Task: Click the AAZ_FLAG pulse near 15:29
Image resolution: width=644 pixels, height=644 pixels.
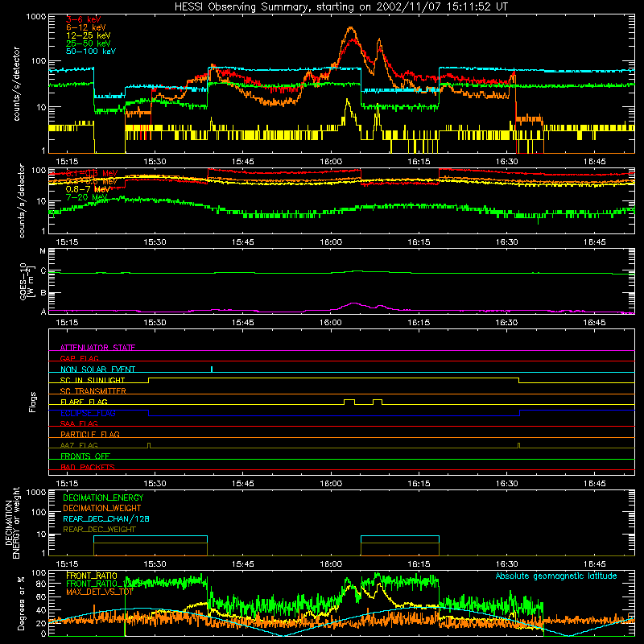Action: 149,445
